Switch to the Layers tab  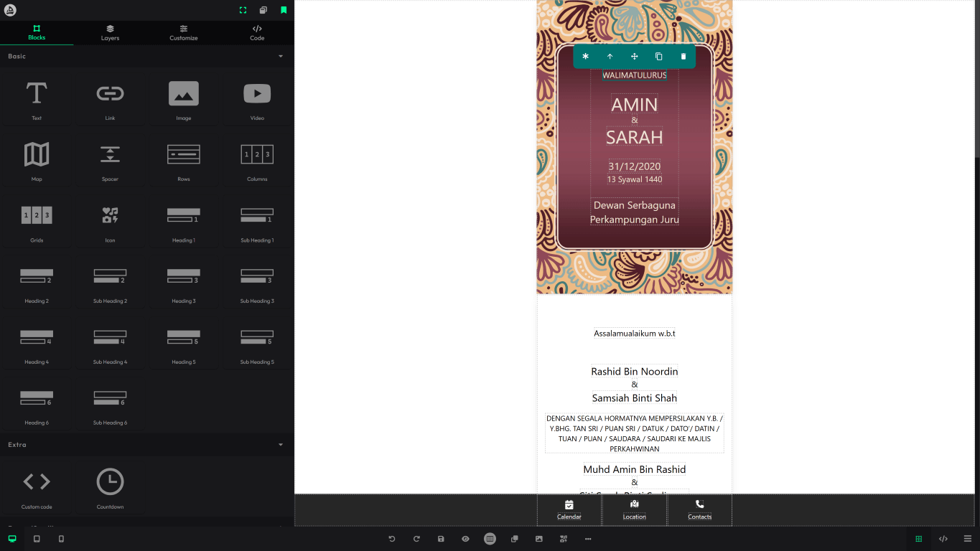coord(110,32)
